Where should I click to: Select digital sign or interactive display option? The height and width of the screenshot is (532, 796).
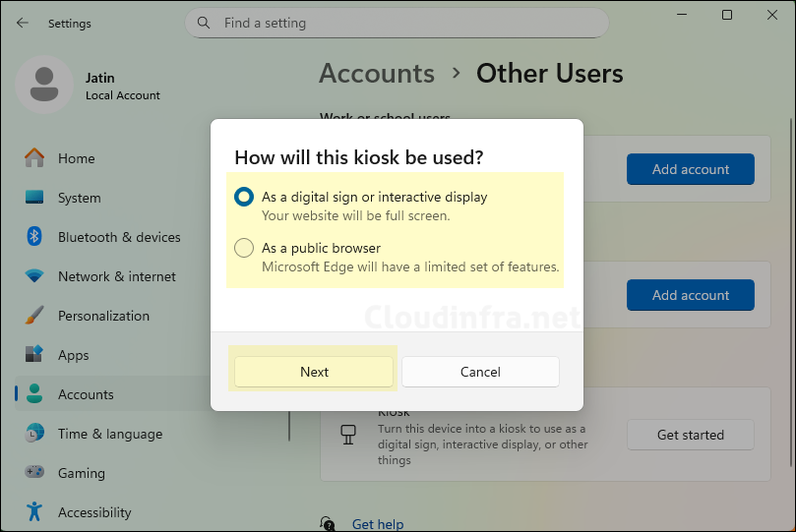[244, 198]
